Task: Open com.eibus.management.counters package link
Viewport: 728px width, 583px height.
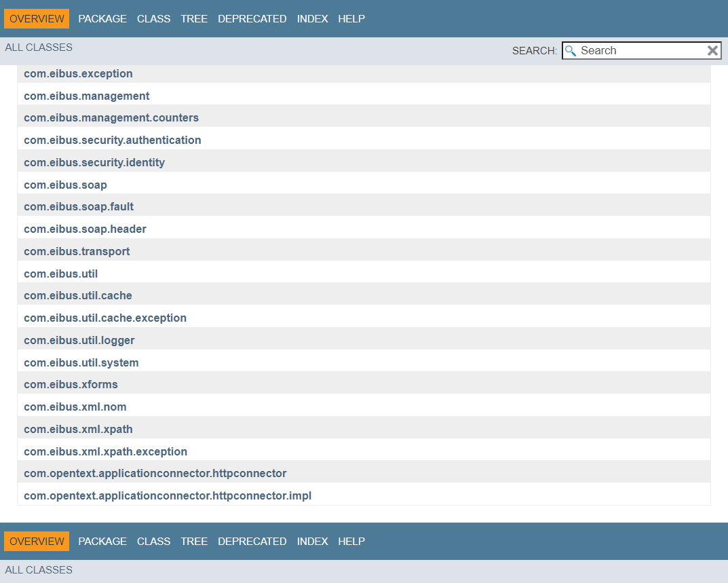Action: (x=111, y=118)
